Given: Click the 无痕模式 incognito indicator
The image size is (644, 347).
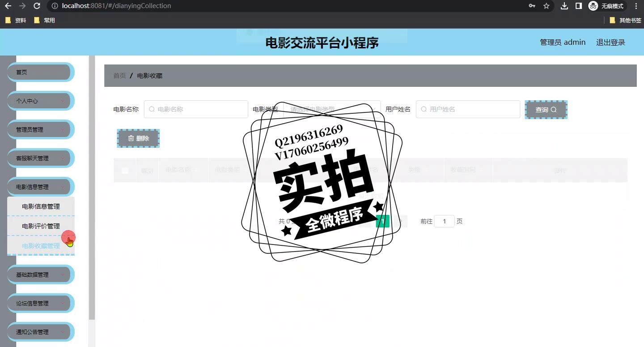Looking at the screenshot, I should pos(606,6).
